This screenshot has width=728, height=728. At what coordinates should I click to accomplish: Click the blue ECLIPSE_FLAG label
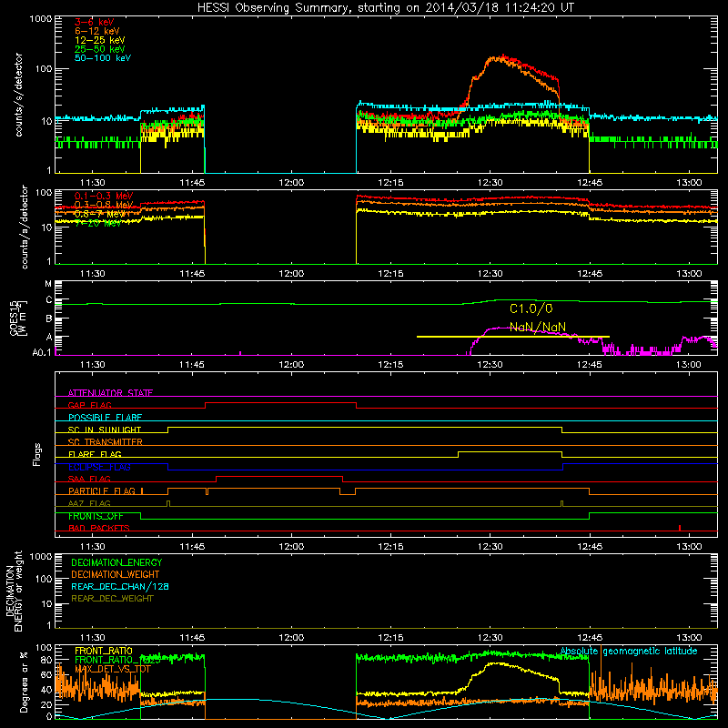(x=99, y=467)
